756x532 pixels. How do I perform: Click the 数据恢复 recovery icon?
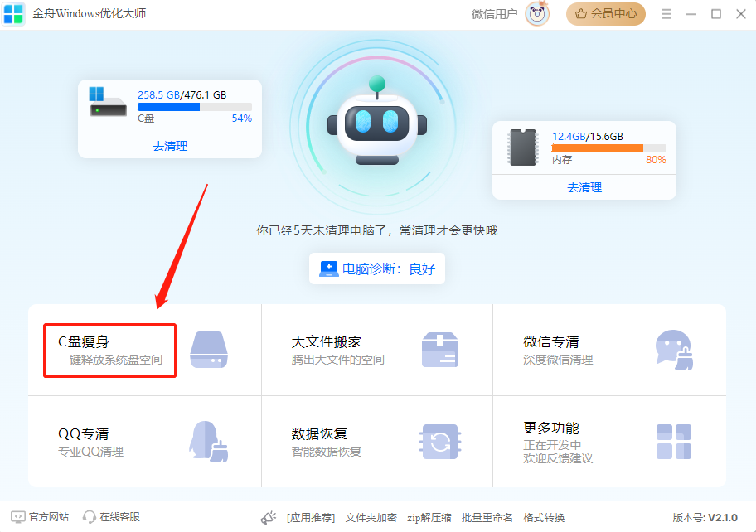(440, 442)
